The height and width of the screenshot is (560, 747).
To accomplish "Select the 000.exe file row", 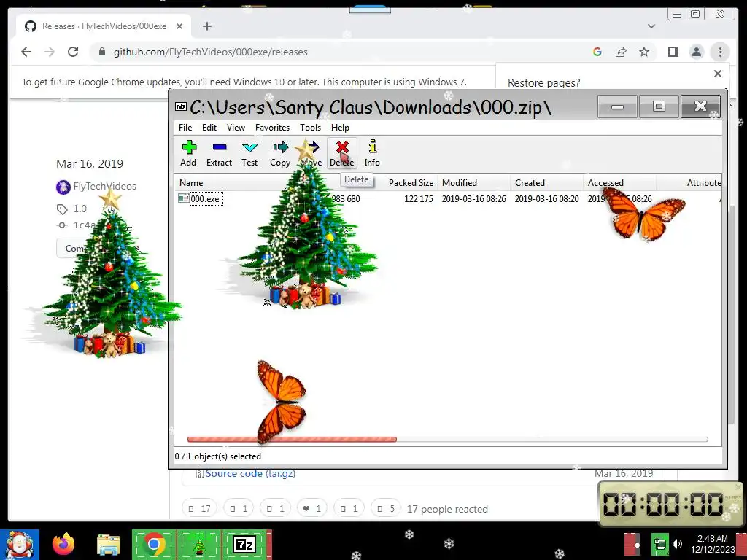I will 448,198.
